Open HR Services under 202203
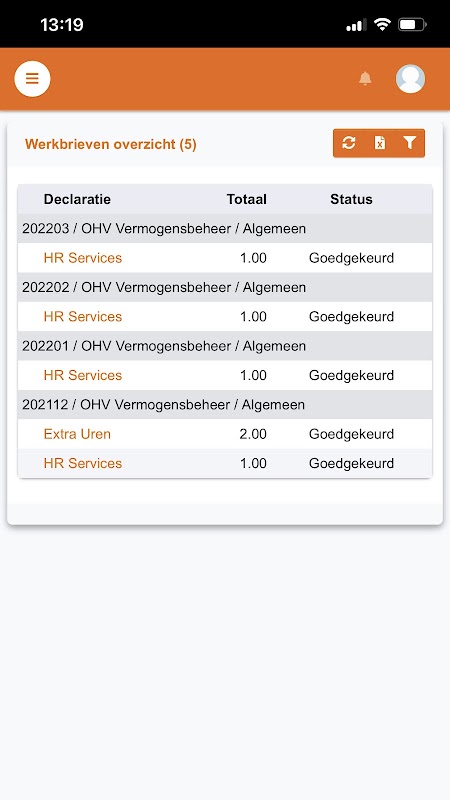This screenshot has height=800, width=450. (x=83, y=258)
